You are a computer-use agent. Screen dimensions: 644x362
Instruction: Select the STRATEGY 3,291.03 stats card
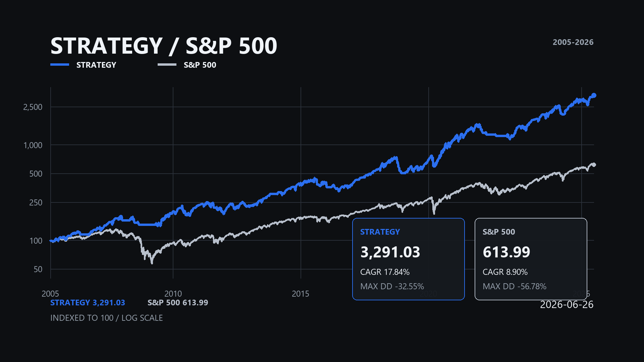point(409,259)
